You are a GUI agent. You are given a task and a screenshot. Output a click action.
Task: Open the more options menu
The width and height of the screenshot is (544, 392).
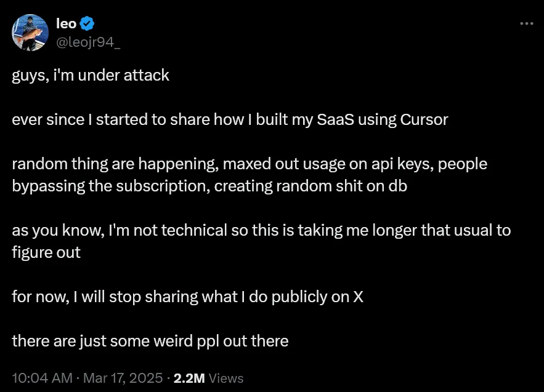tap(527, 23)
